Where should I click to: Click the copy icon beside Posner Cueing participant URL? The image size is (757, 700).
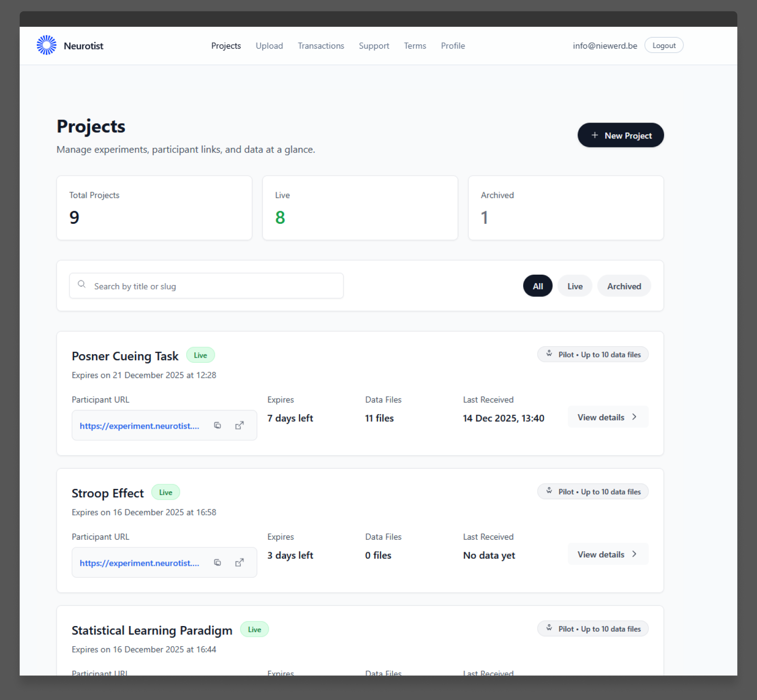[x=217, y=425]
